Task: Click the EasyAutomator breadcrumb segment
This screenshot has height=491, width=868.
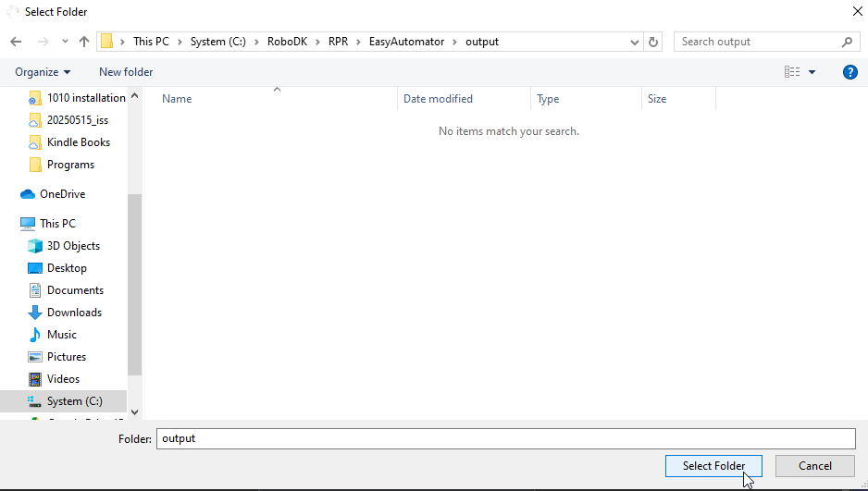Action: tap(406, 42)
